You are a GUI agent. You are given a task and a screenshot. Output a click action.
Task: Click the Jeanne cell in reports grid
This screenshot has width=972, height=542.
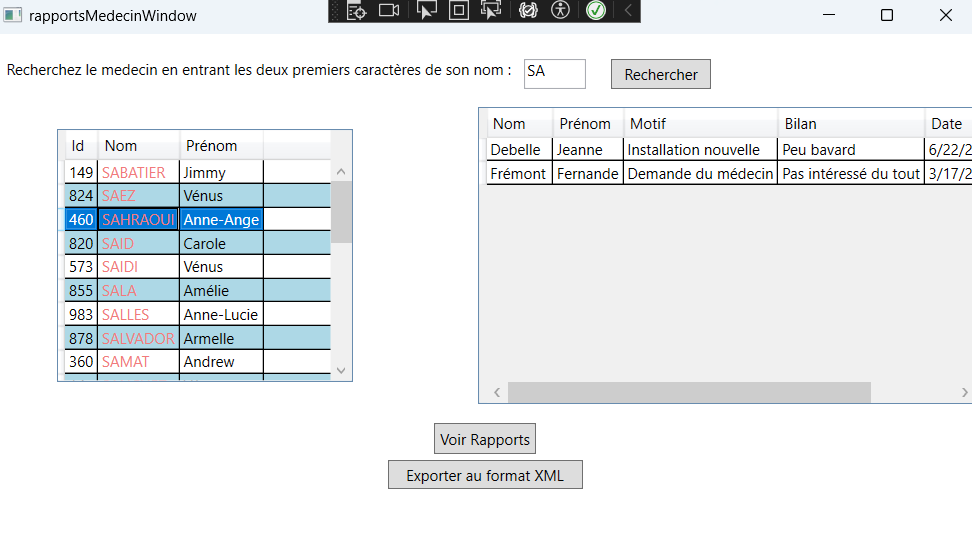tap(588, 149)
